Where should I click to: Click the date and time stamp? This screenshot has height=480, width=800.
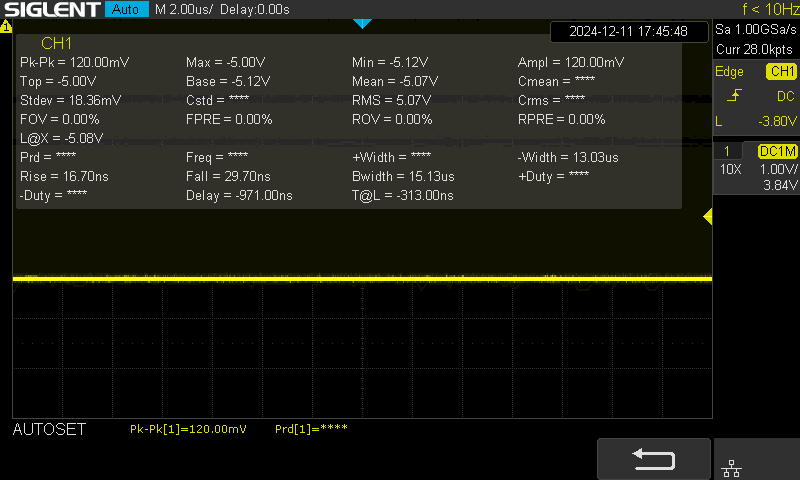pos(628,31)
